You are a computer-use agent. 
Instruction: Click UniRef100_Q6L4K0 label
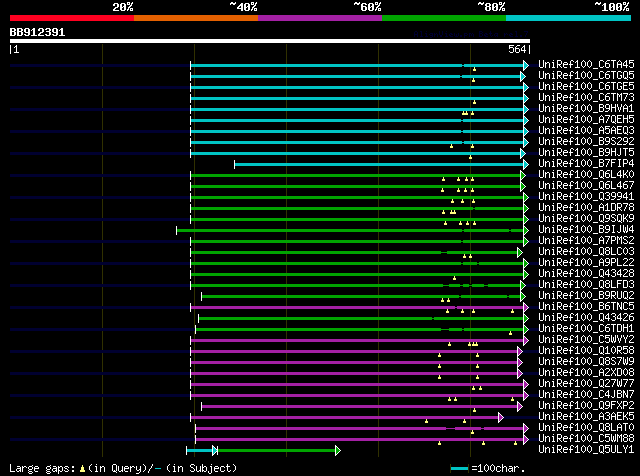point(586,175)
